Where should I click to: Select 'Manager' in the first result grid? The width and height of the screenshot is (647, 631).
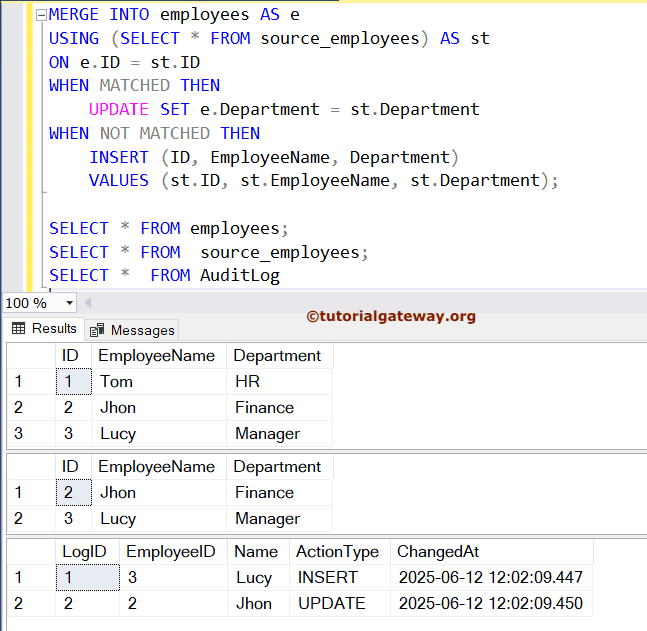(x=279, y=434)
